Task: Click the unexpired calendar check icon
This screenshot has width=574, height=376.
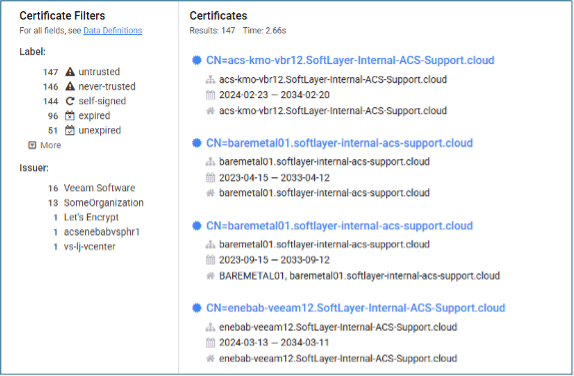Action: (x=70, y=130)
